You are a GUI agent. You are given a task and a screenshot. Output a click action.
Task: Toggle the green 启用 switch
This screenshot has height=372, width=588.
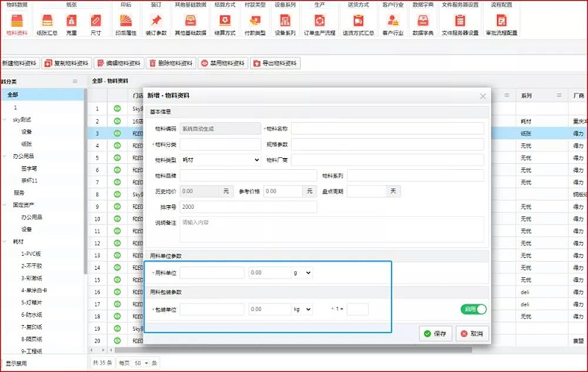(473, 310)
